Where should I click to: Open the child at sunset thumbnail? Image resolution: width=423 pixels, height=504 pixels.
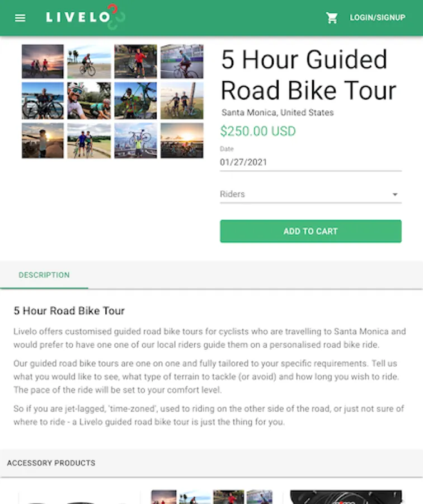(x=43, y=141)
